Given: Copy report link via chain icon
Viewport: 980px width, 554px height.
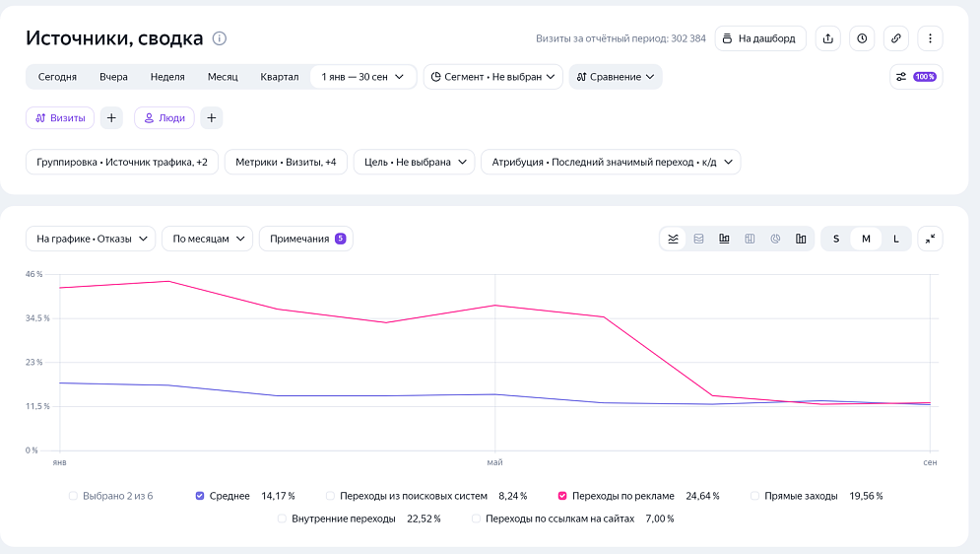Looking at the screenshot, I should 895,38.
